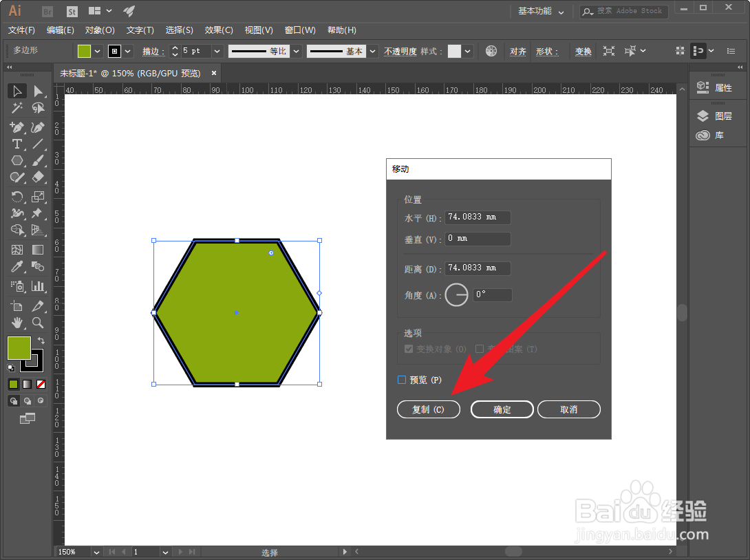Open the 对象(O) menu
The height and width of the screenshot is (560, 750).
coord(100,30)
